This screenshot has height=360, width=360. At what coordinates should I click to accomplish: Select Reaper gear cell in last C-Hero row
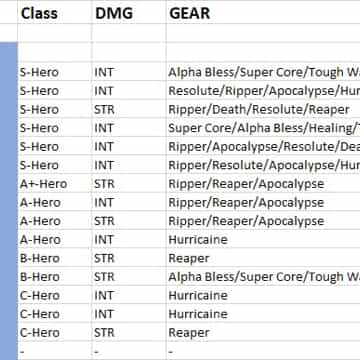[x=263, y=333]
